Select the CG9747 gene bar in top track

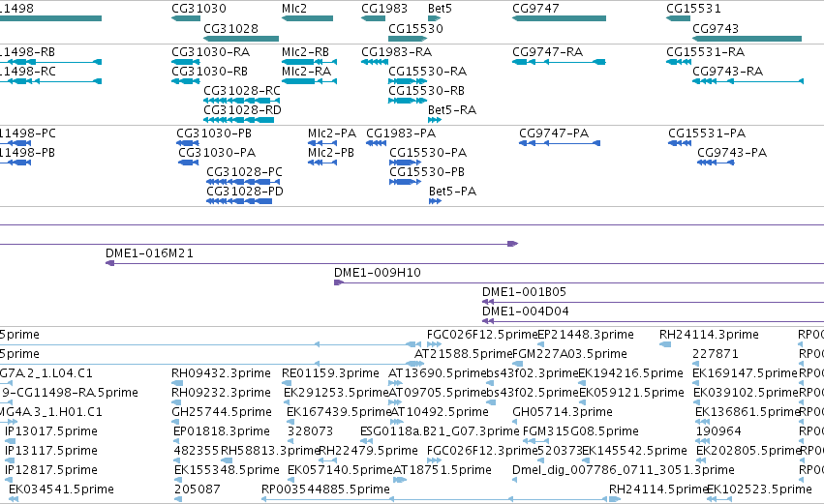point(559,18)
